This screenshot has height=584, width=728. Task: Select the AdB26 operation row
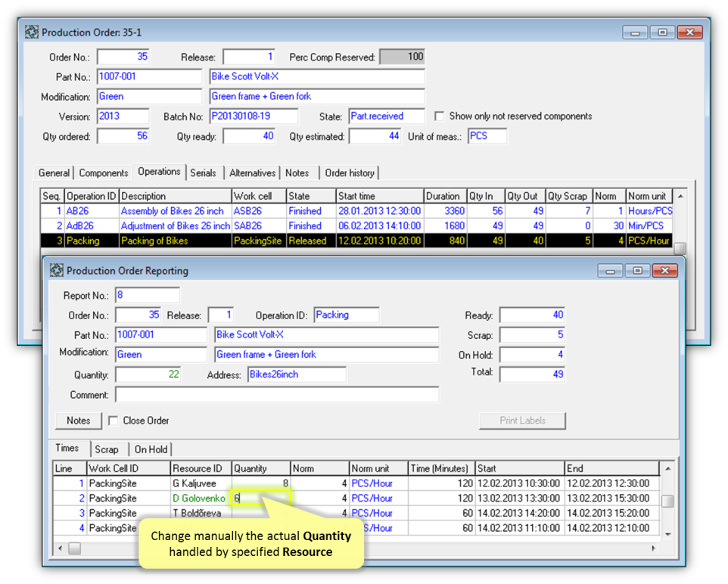pos(356,225)
